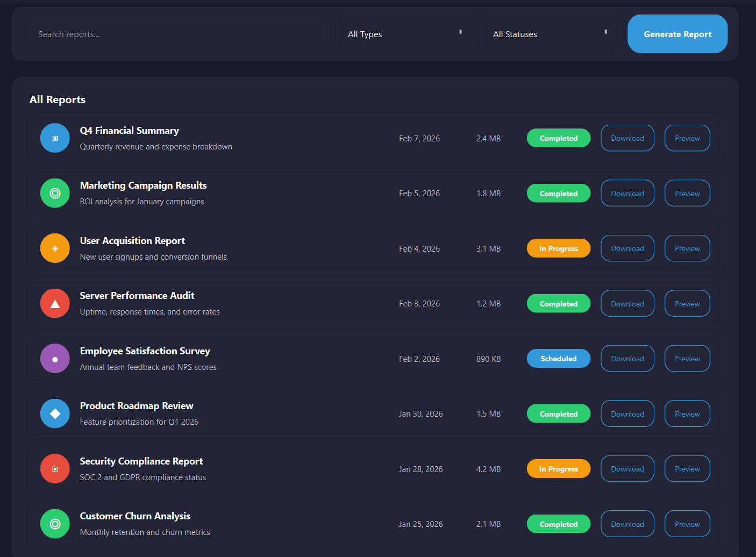Click the search reports input field
Screen dimensions: 756x557
point(176,33)
